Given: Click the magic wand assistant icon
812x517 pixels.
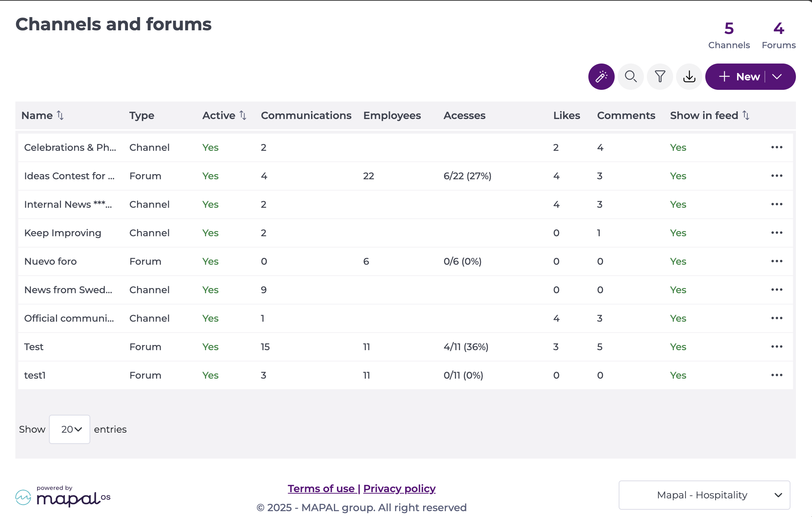Looking at the screenshot, I should pos(601,76).
